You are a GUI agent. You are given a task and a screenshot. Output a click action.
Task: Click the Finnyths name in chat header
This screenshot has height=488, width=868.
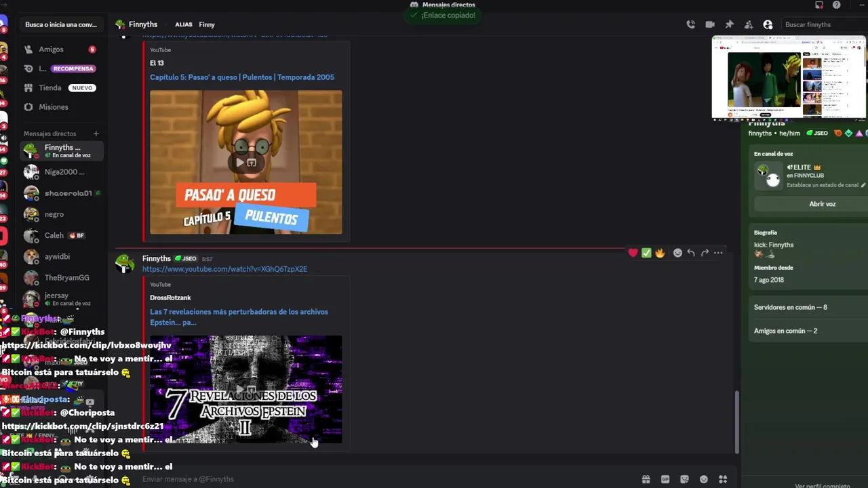tap(143, 24)
